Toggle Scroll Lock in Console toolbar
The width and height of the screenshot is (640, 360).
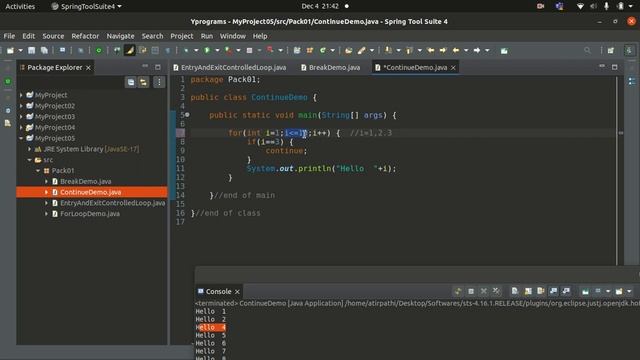[528, 291]
